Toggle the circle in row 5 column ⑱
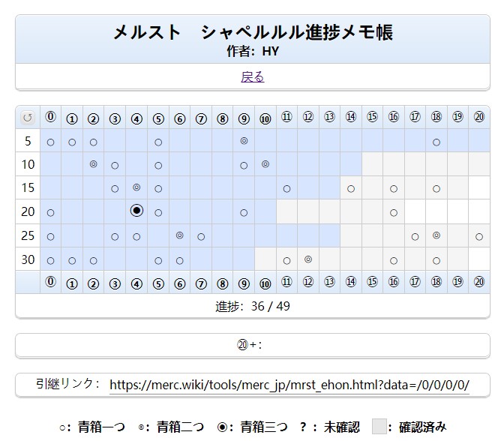Viewport: 504px width, 441px height. tap(436, 142)
